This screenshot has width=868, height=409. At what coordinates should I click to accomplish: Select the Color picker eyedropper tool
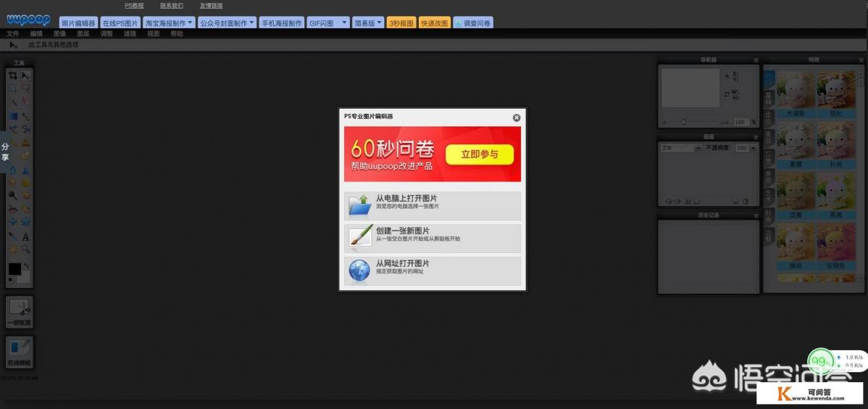click(13, 236)
